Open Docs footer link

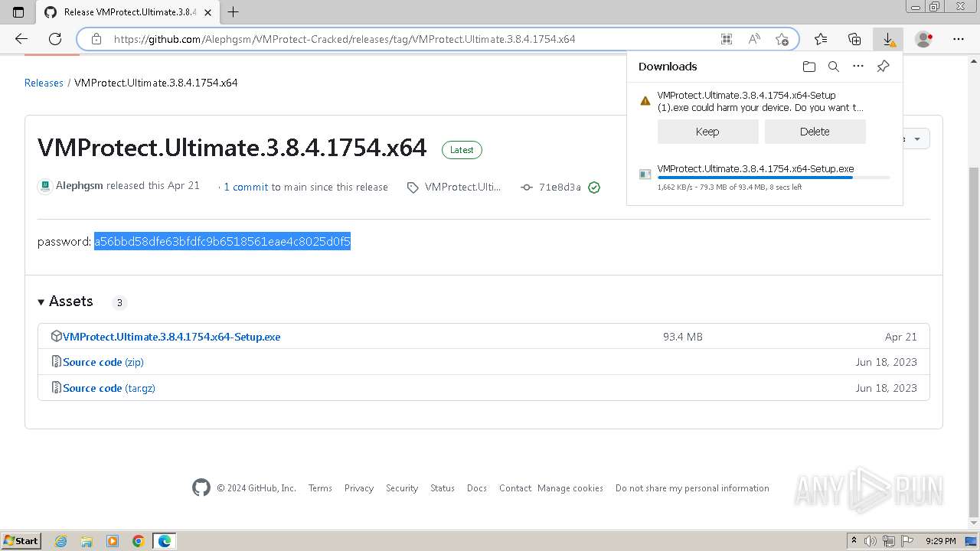click(x=477, y=488)
